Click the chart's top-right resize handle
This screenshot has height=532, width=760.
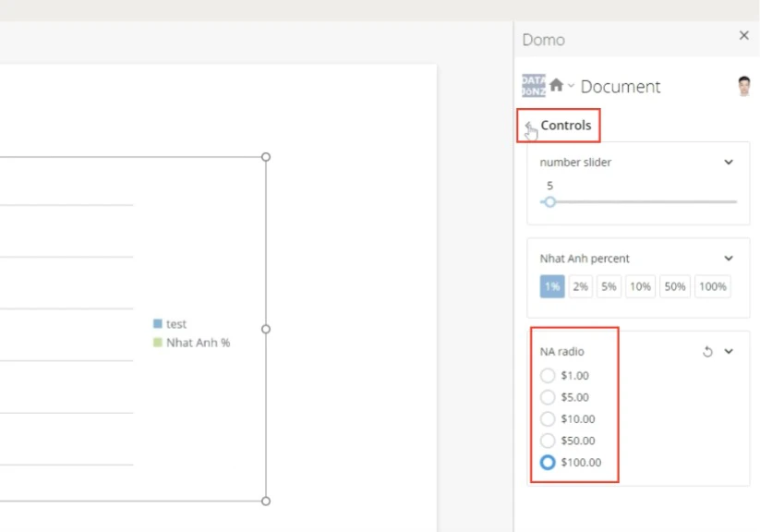266,157
